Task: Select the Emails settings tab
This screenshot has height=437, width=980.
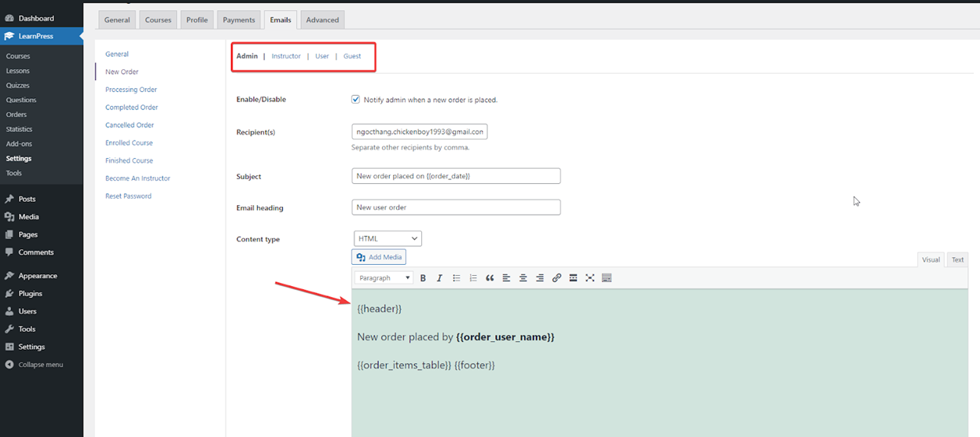Action: pos(281,20)
